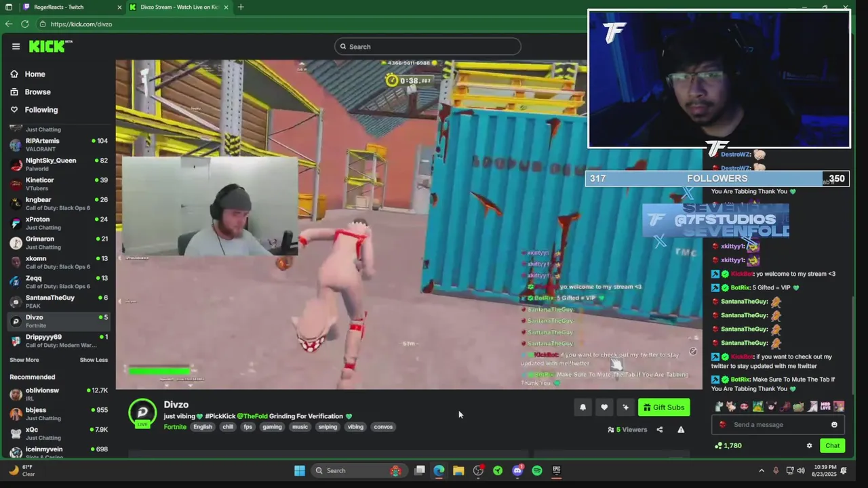Click the fps tag

click(x=248, y=427)
